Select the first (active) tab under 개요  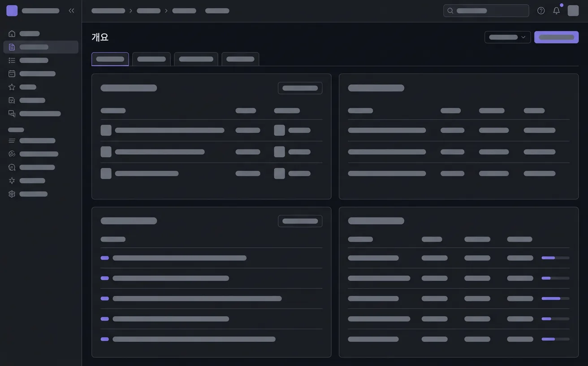coord(110,59)
